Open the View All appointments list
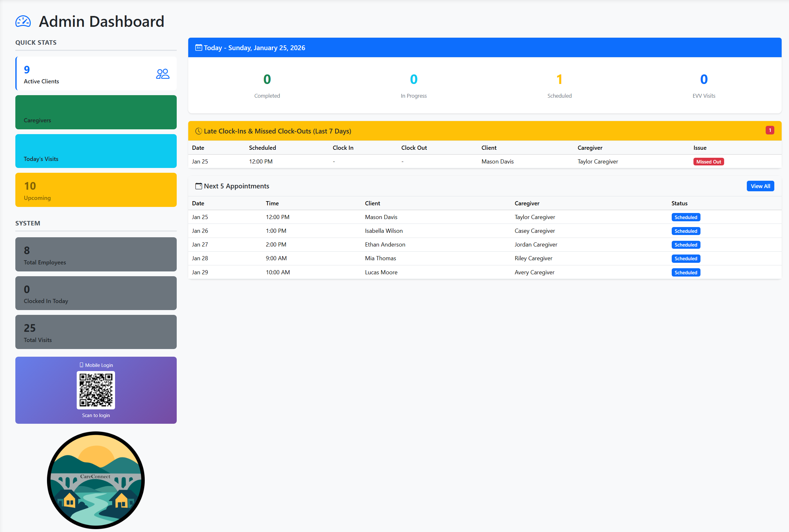 tap(761, 186)
